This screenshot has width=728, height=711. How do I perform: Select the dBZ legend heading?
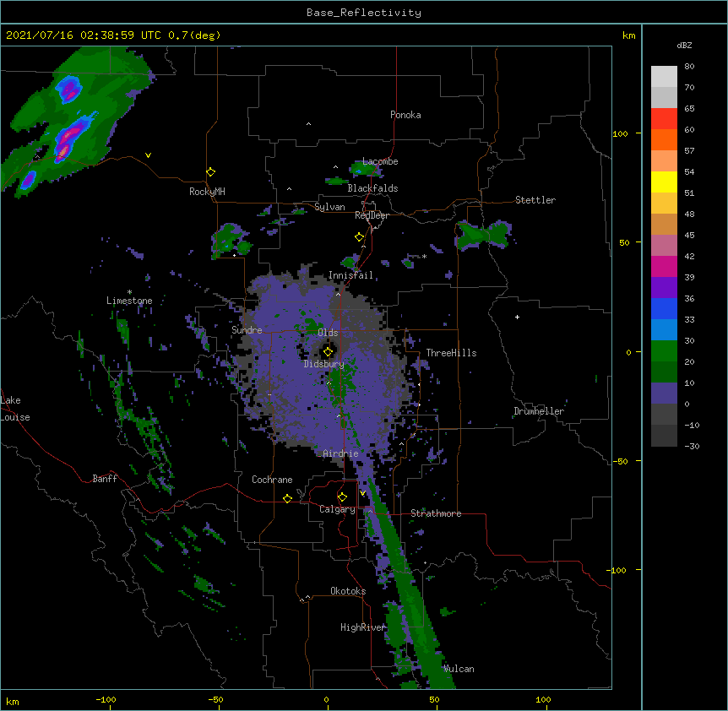(x=684, y=45)
